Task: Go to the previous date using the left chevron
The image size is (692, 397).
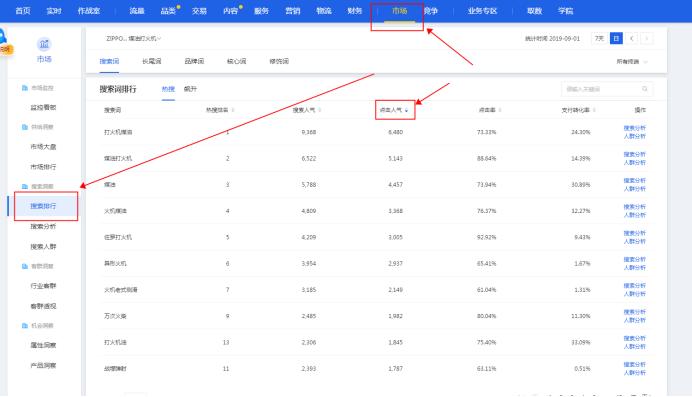Action: (x=632, y=39)
